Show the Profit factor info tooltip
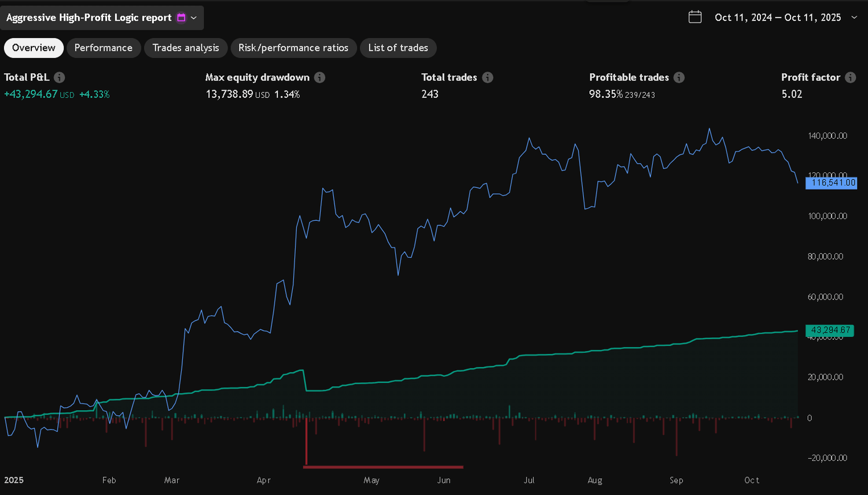Viewport: 868px width, 495px height. point(850,77)
